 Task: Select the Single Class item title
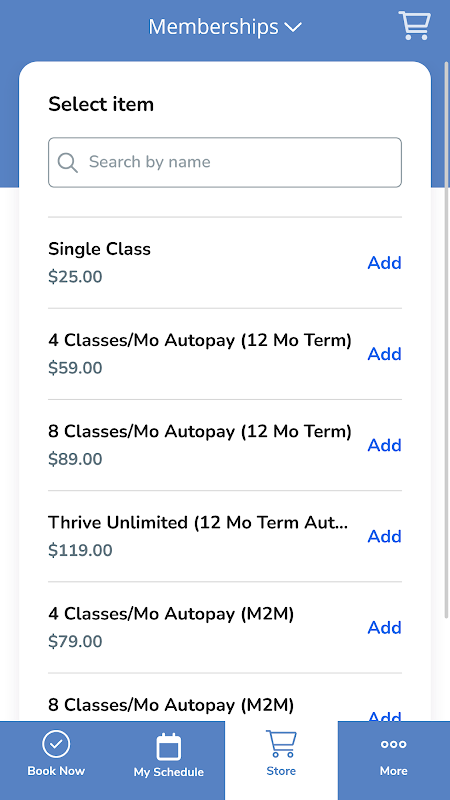pyautogui.click(x=99, y=249)
